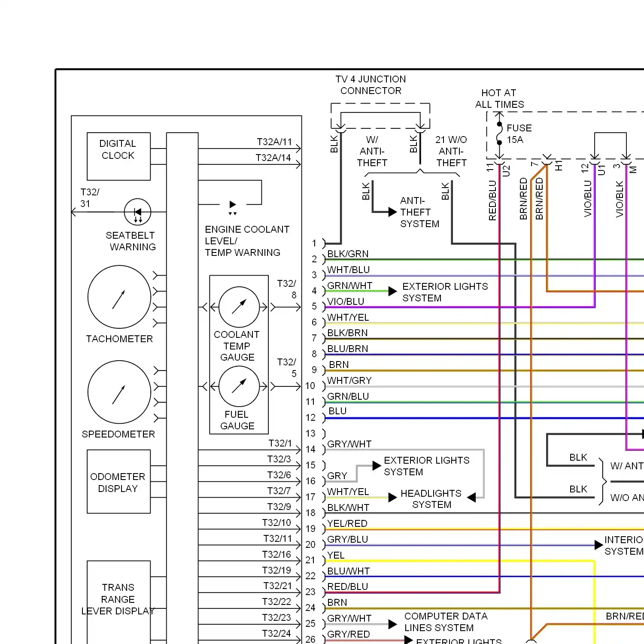Click the HEADLIGHTS SYSTEM label
The width and height of the screenshot is (644, 644).
click(x=431, y=499)
